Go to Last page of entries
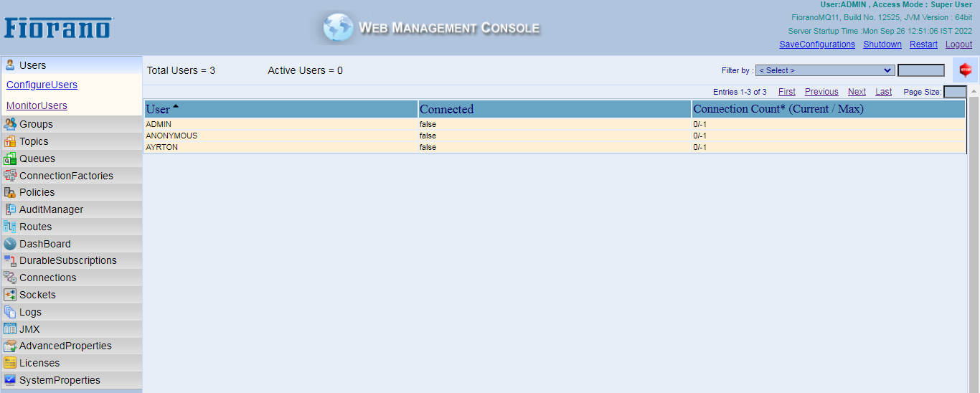Viewport: 980px width, 393px height. coord(884,92)
